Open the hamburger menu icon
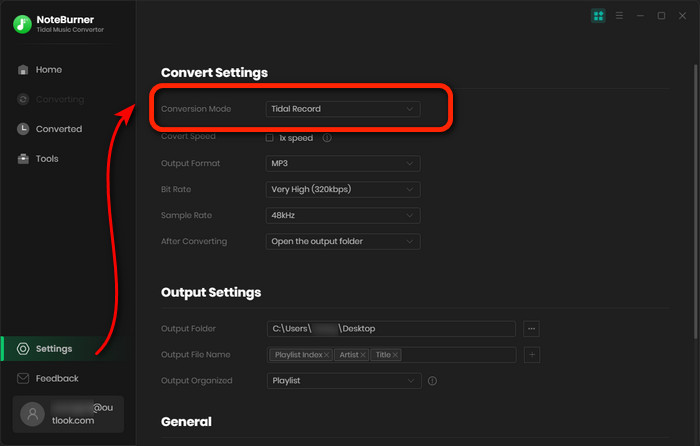700x446 pixels. (619, 16)
